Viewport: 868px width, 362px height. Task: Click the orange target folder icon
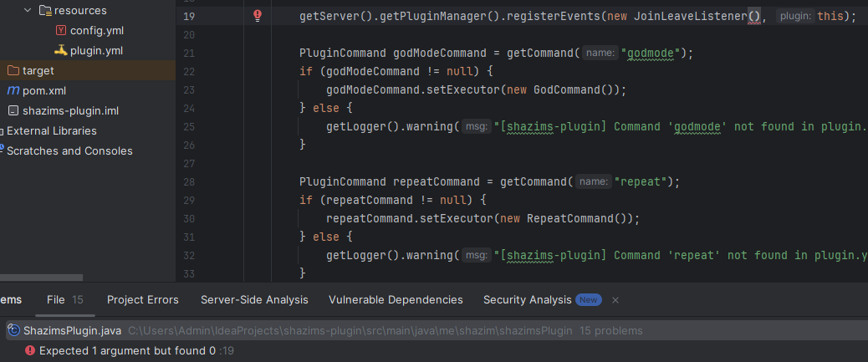13,71
